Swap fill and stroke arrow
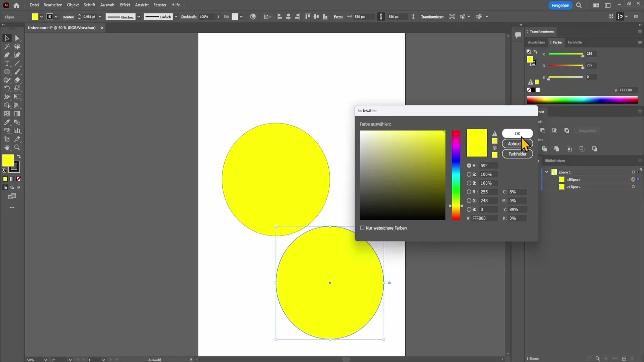 (x=19, y=157)
